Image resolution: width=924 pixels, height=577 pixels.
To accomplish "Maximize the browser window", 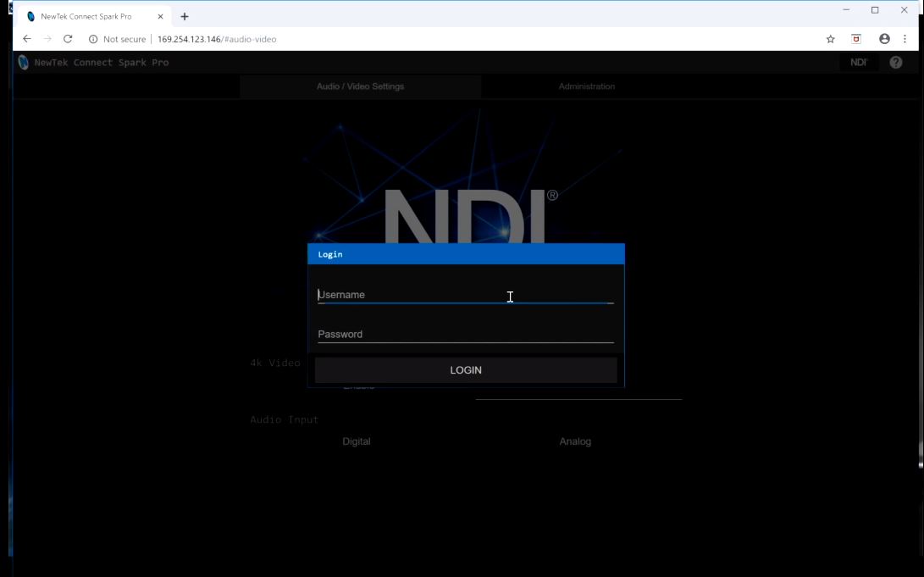I will coord(875,10).
